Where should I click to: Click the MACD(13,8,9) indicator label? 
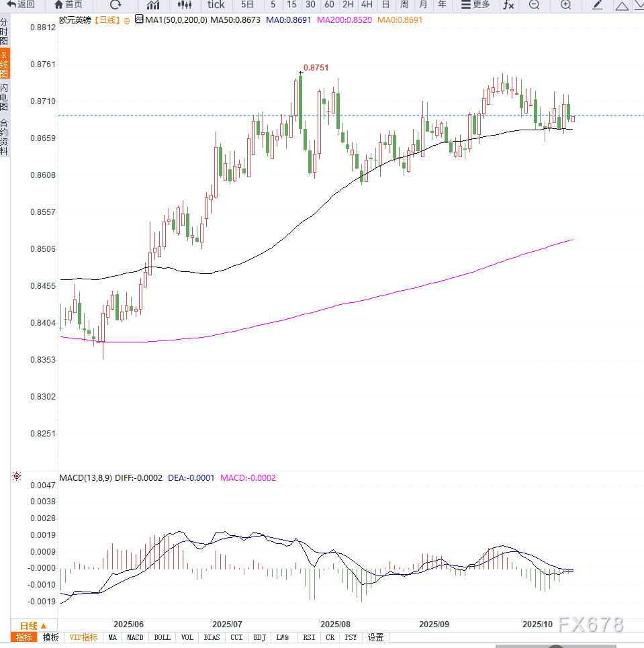(85, 477)
